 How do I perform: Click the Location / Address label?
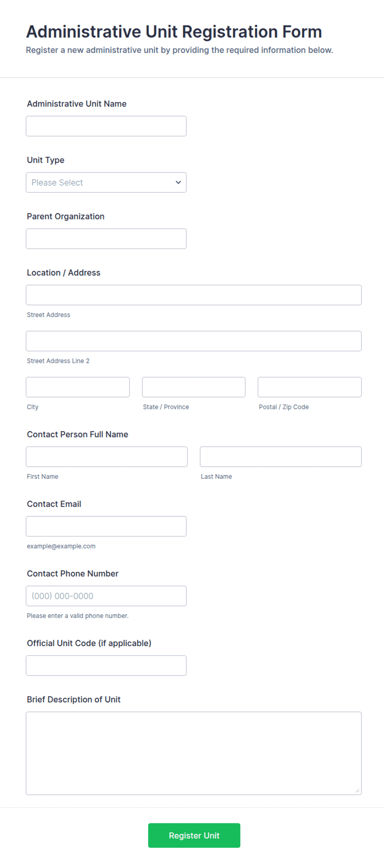pos(64,273)
